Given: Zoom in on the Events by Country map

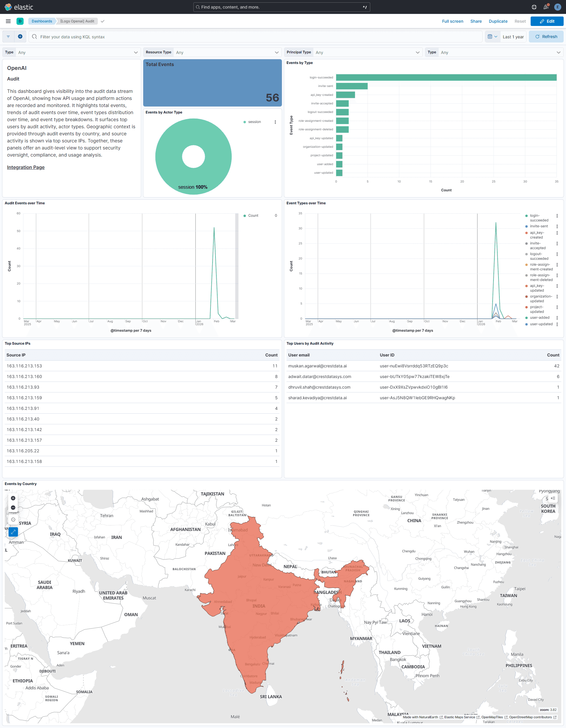Looking at the screenshot, I should point(13,498).
